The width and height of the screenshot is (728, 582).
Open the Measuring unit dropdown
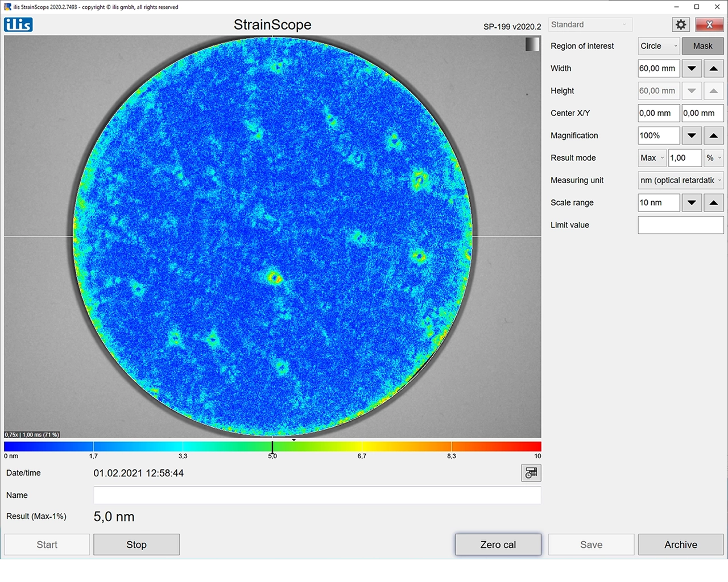pyautogui.click(x=680, y=180)
